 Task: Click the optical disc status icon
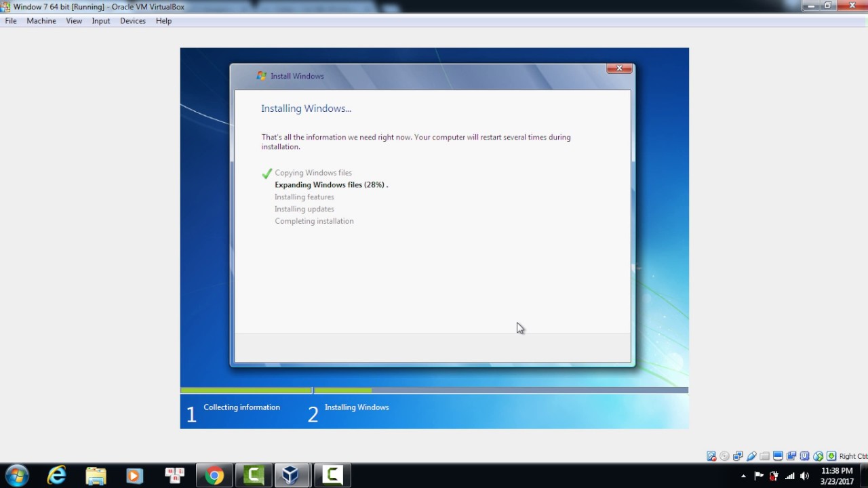[x=724, y=456]
